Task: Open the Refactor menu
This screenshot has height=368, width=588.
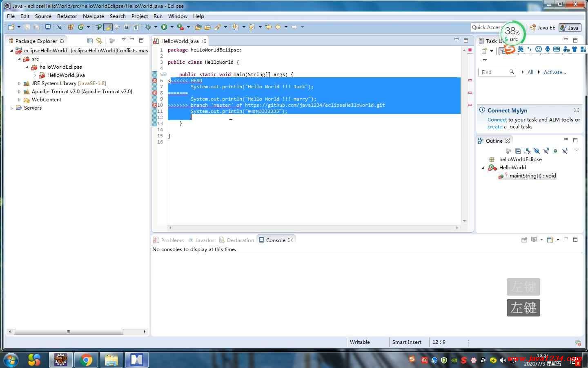Action: (x=67, y=16)
